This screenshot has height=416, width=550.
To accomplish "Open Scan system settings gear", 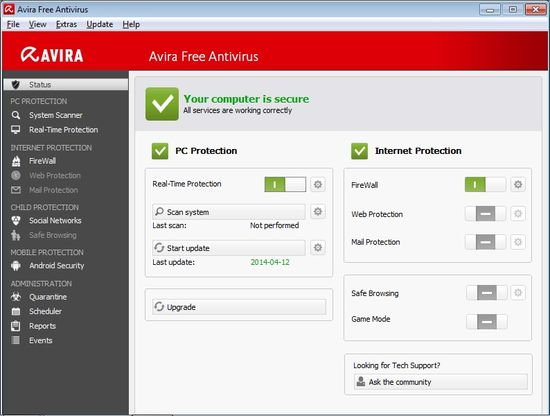I will 318,212.
